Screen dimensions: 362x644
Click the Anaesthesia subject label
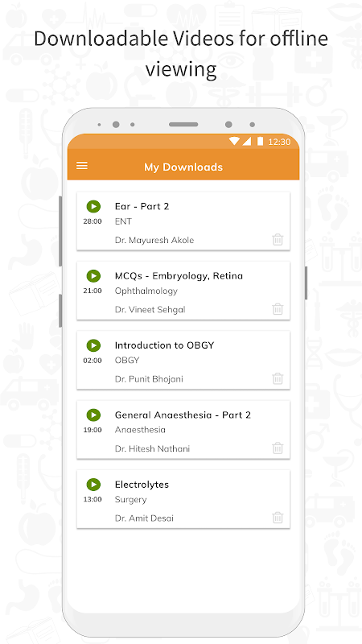click(x=140, y=430)
